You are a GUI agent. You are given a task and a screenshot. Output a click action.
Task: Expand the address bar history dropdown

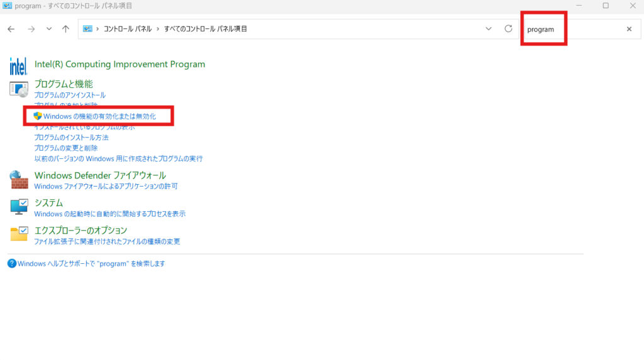tap(488, 29)
